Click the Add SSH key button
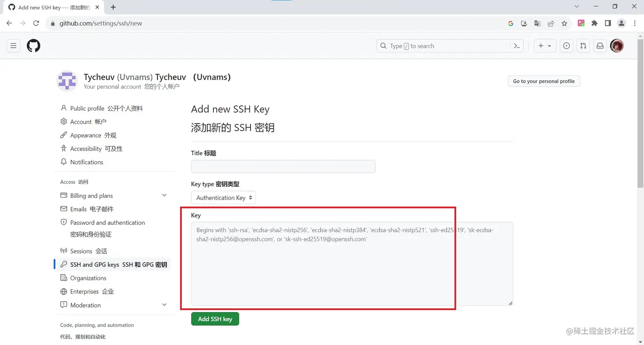This screenshot has height=345, width=644. click(x=215, y=319)
